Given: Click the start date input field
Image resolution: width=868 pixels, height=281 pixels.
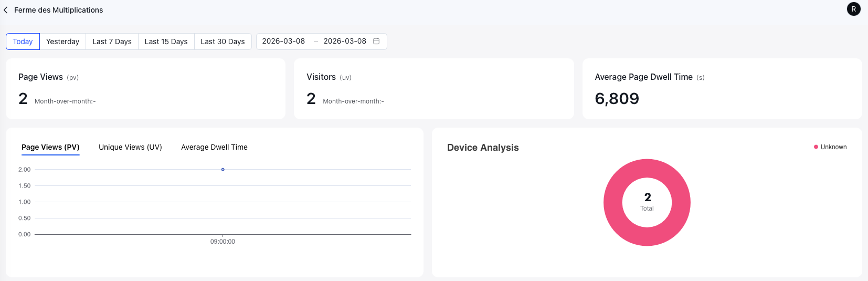Looking at the screenshot, I should click(283, 41).
